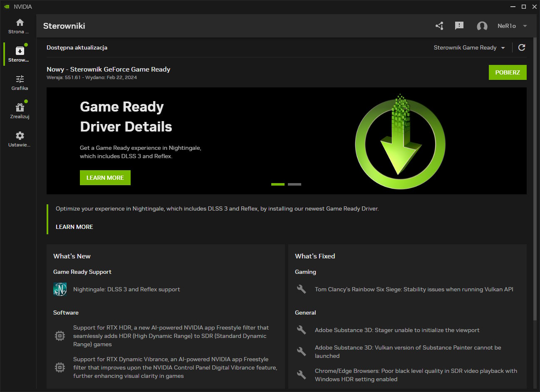Select the second banner slide indicator
The width and height of the screenshot is (540, 392).
(295, 184)
